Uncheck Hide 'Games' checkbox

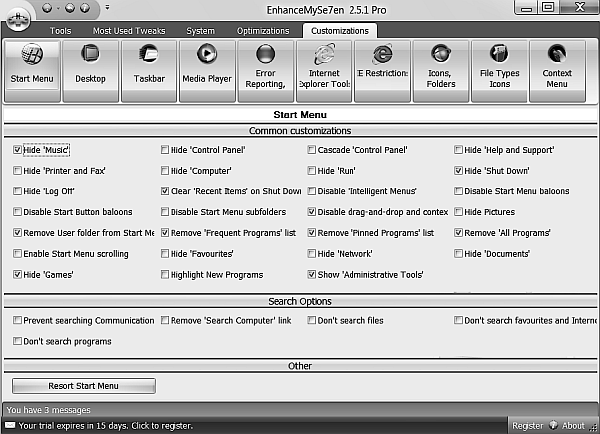click(17, 274)
